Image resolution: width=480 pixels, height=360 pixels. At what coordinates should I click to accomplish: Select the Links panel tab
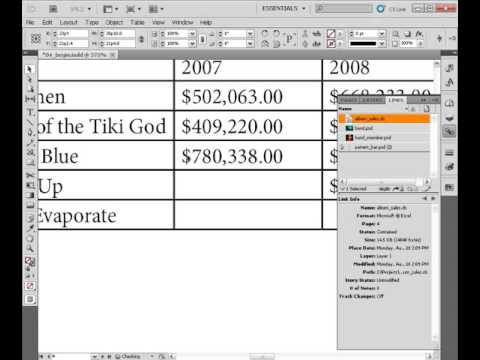[x=396, y=100]
